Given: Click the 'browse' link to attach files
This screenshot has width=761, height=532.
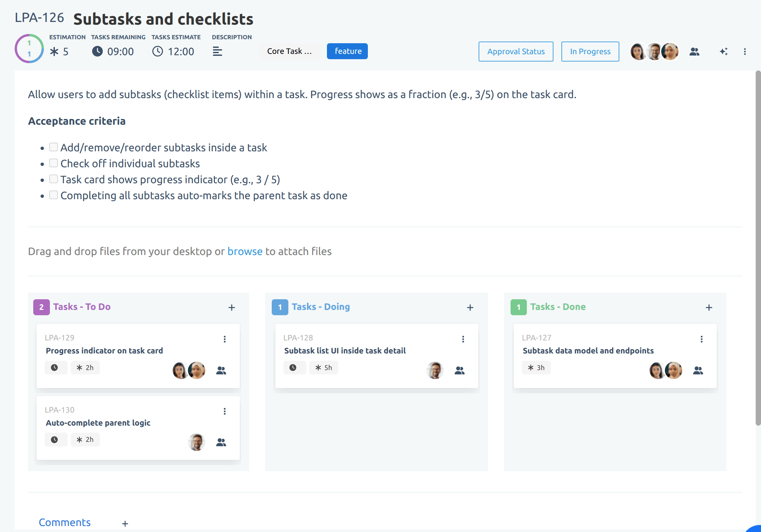Looking at the screenshot, I should (245, 251).
